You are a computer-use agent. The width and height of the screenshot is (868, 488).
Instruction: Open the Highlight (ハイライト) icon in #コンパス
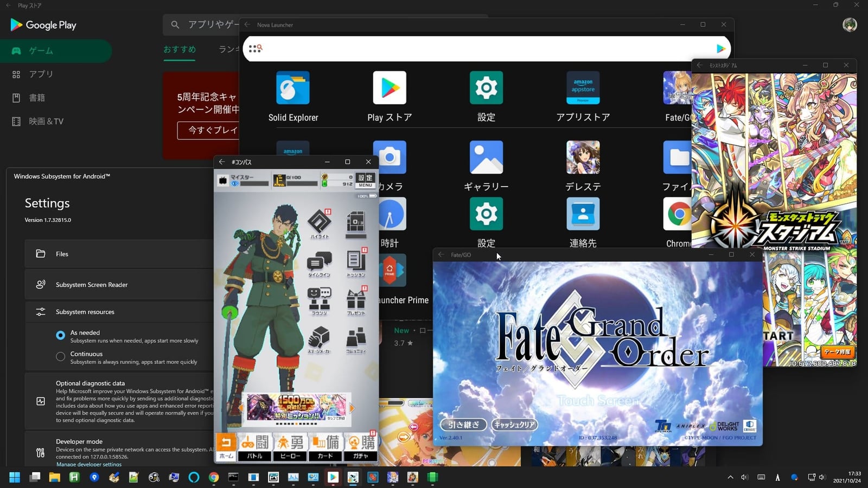tap(319, 222)
